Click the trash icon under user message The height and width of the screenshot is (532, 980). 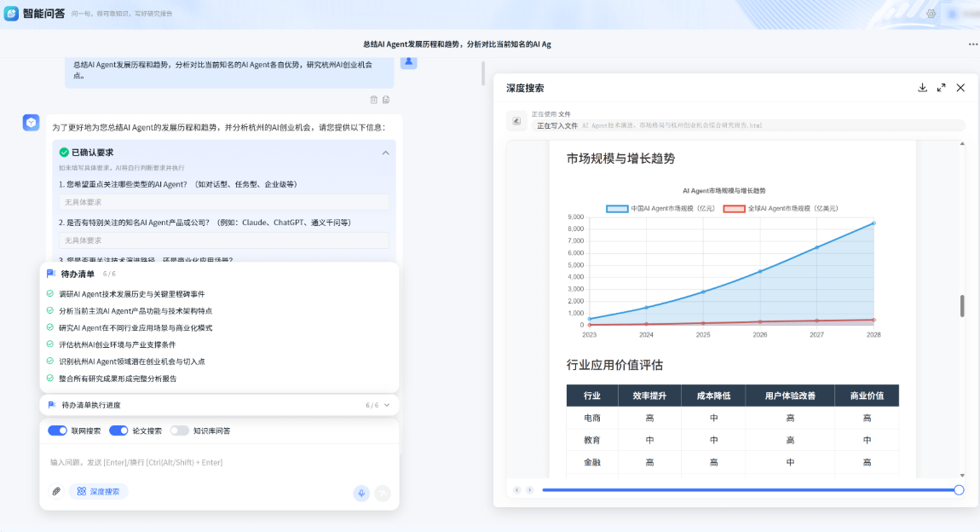[373, 100]
